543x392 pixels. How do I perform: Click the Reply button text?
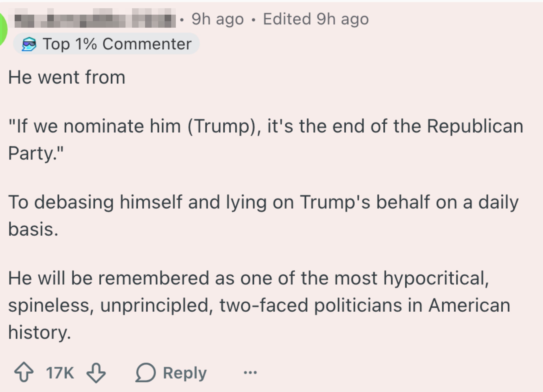click(x=185, y=373)
